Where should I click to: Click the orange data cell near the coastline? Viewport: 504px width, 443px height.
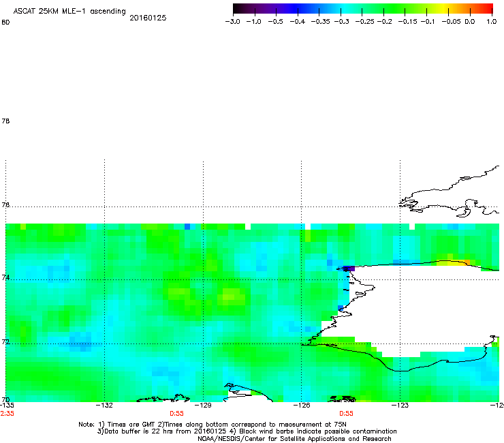click(467, 262)
